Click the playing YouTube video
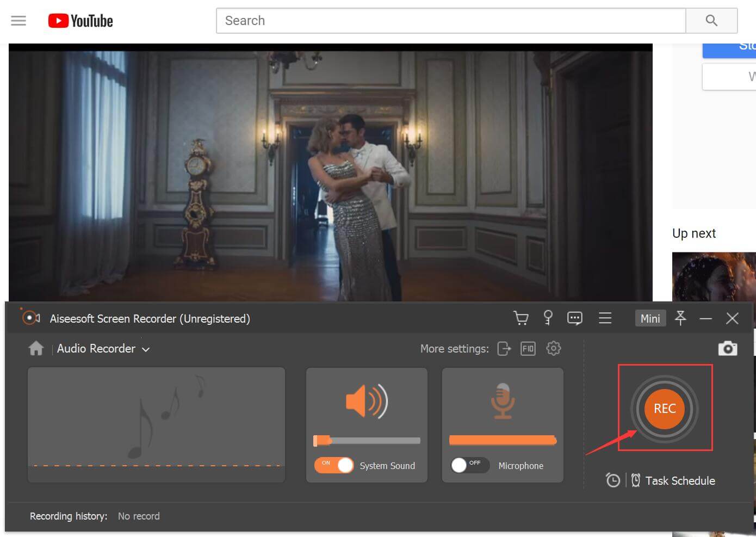Image resolution: width=756 pixels, height=537 pixels. [x=331, y=173]
